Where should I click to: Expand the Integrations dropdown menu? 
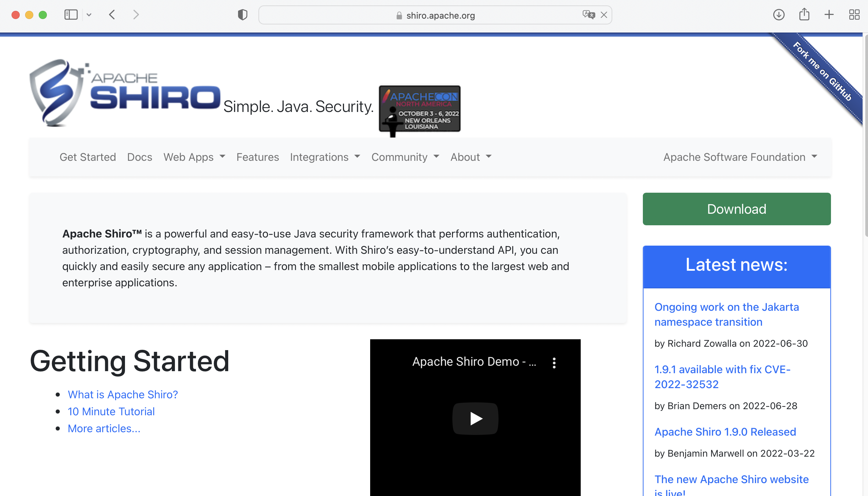[x=325, y=157]
